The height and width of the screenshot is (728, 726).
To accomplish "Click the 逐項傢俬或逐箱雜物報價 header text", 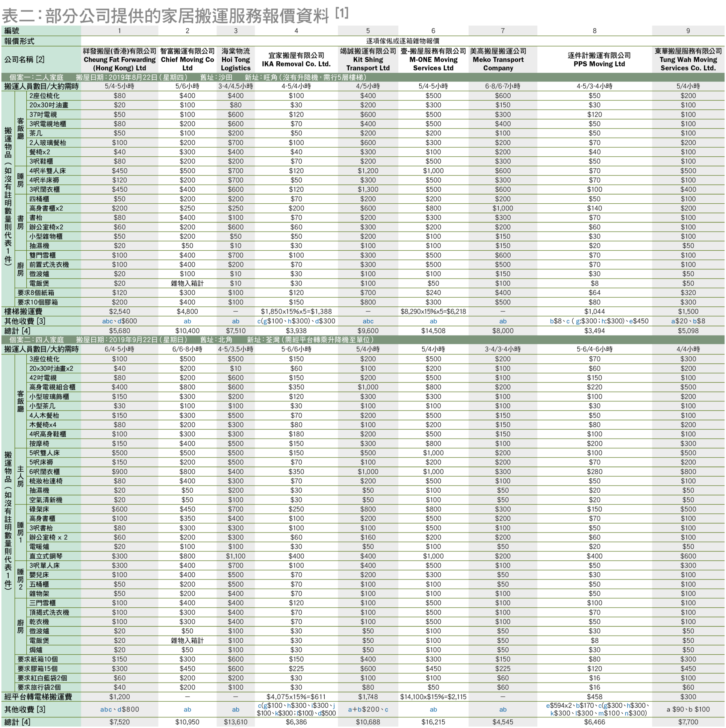I will click(x=402, y=41).
